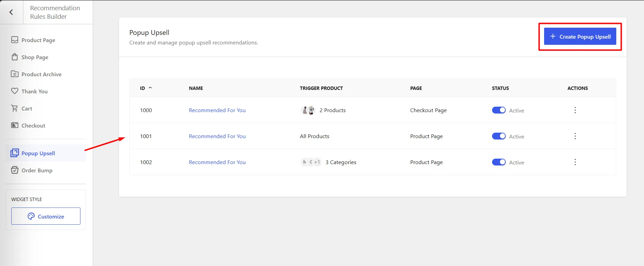Click the Customize widget style button
Image resolution: width=644 pixels, height=266 pixels.
(46, 216)
